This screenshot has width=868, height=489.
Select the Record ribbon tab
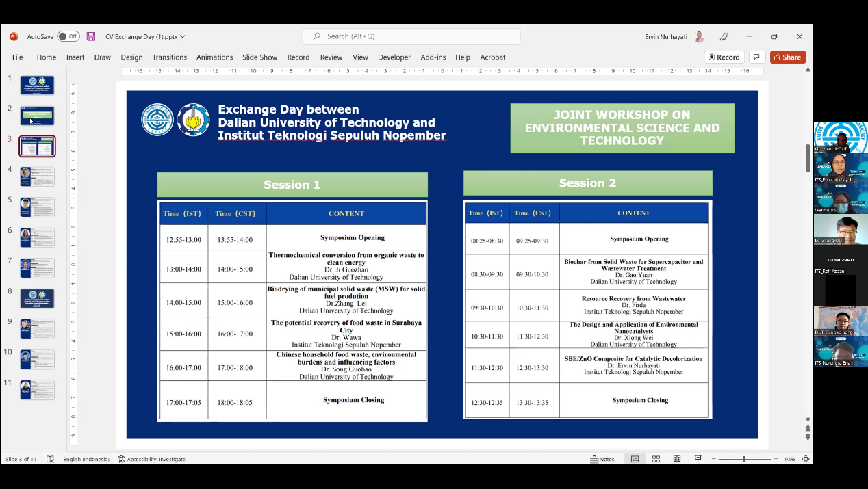coord(298,57)
